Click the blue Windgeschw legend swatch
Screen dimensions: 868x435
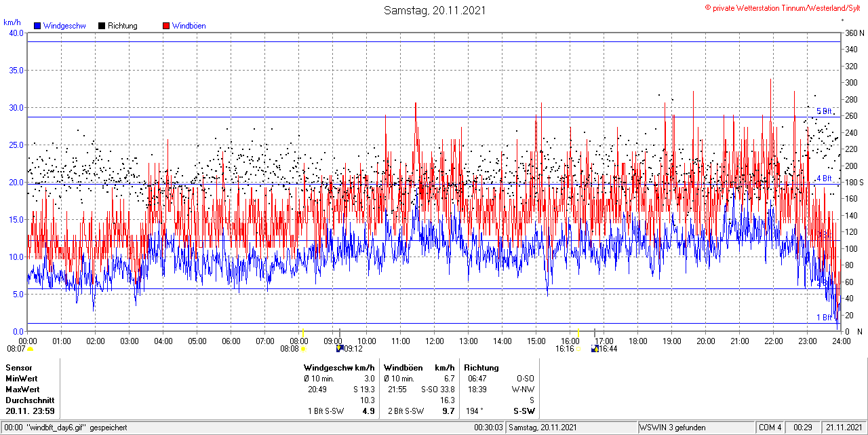coord(37,26)
